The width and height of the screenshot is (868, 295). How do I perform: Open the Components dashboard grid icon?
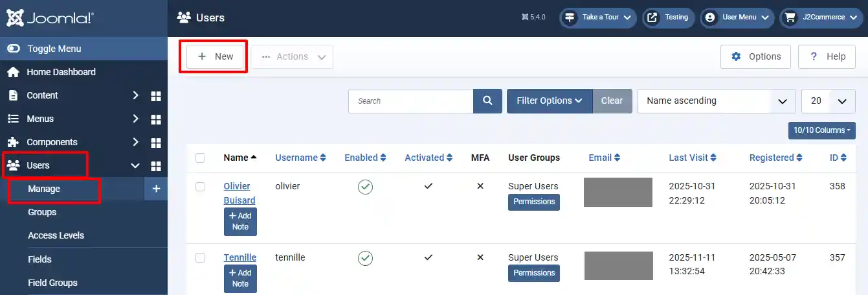(x=156, y=143)
